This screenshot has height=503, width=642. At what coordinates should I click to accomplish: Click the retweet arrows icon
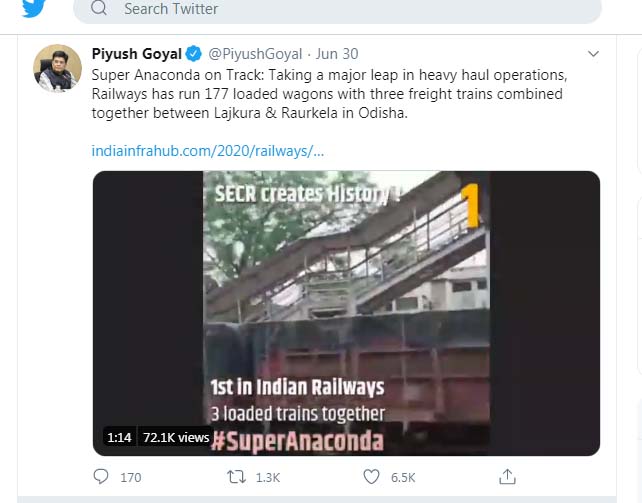237,477
